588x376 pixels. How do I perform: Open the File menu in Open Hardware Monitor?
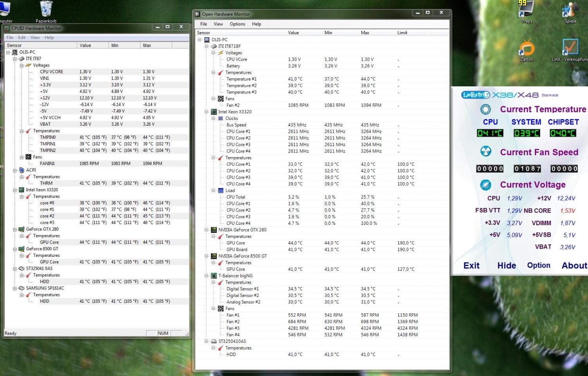(x=204, y=24)
